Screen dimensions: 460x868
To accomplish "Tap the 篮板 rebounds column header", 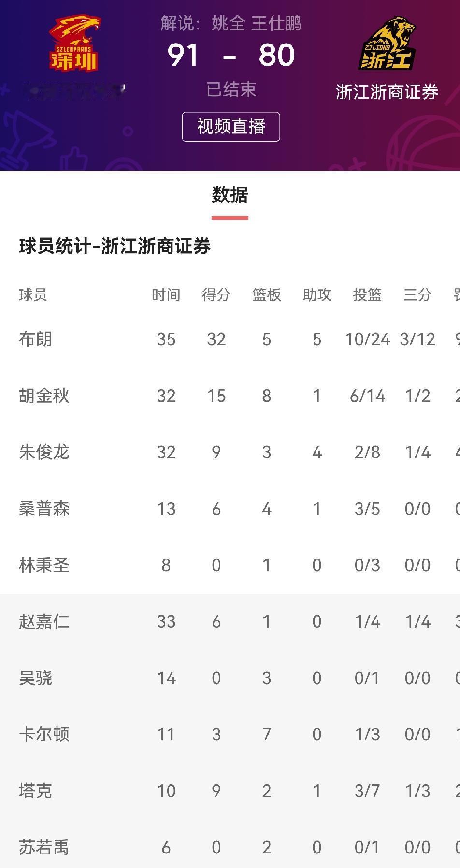I will pyautogui.click(x=266, y=294).
